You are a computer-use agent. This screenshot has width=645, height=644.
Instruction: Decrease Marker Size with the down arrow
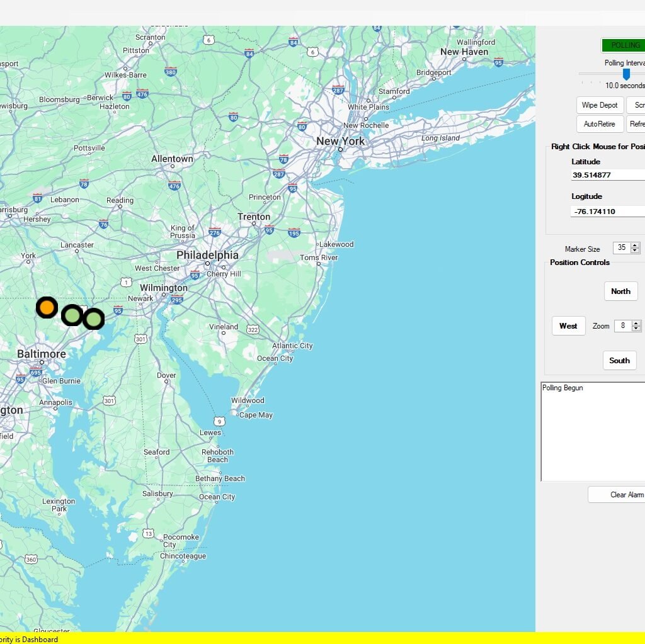(635, 251)
